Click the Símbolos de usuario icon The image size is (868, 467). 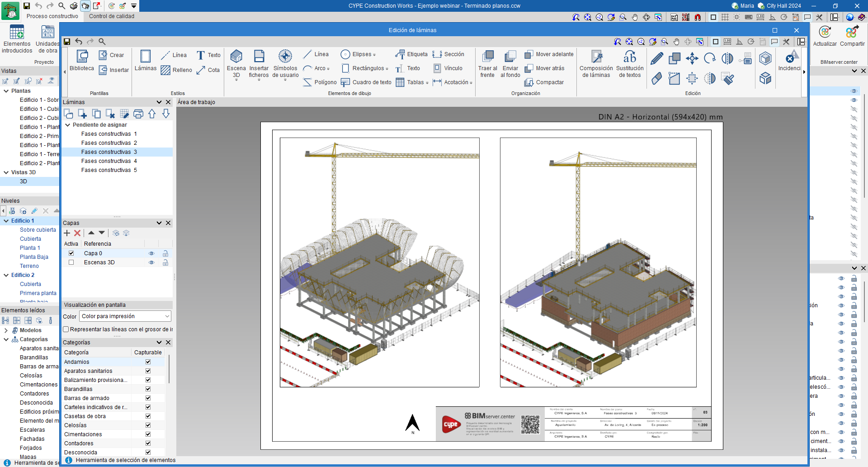(285, 57)
